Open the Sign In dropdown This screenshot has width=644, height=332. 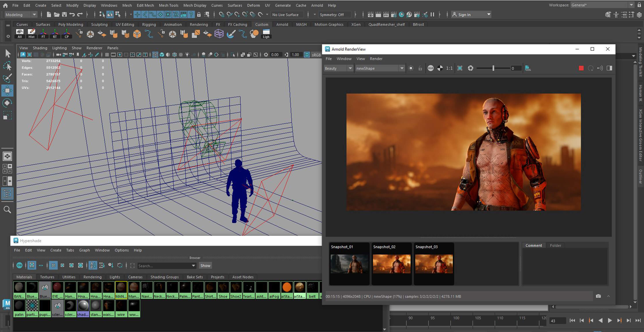[x=471, y=15]
